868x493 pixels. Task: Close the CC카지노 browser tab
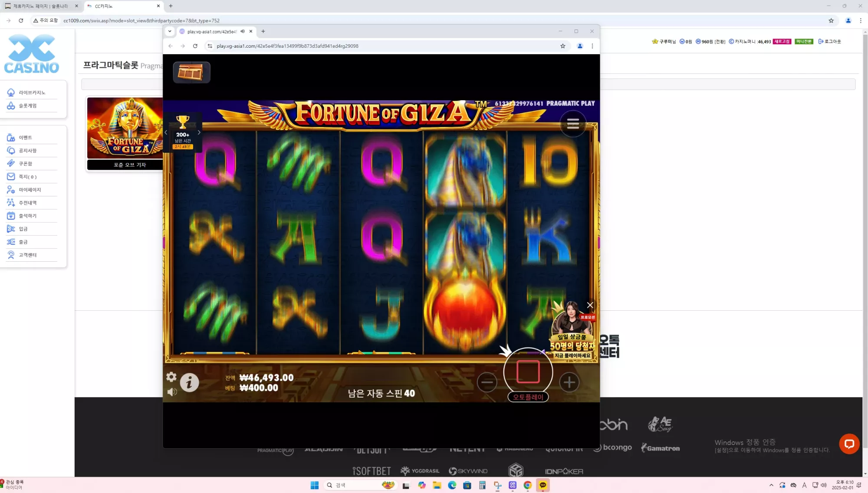(x=158, y=6)
